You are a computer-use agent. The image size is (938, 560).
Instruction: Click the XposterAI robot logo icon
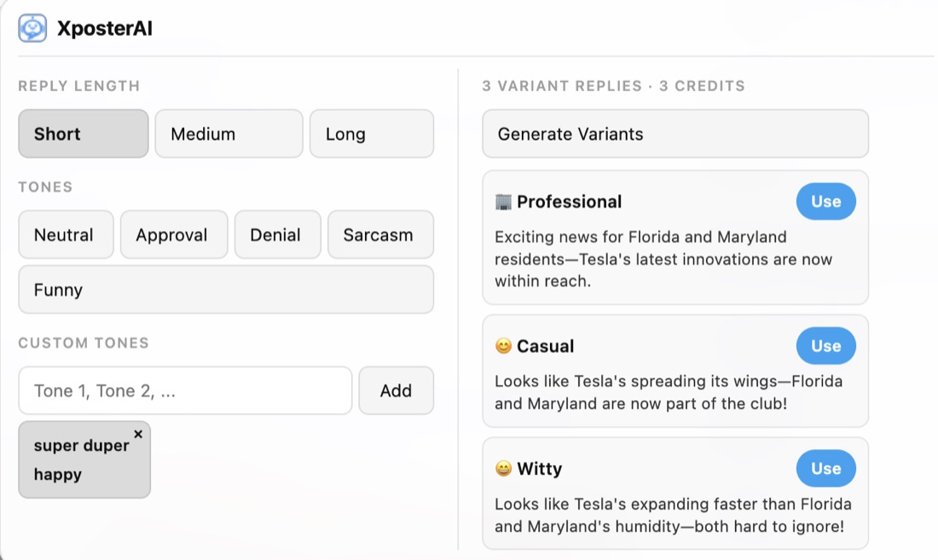32,26
